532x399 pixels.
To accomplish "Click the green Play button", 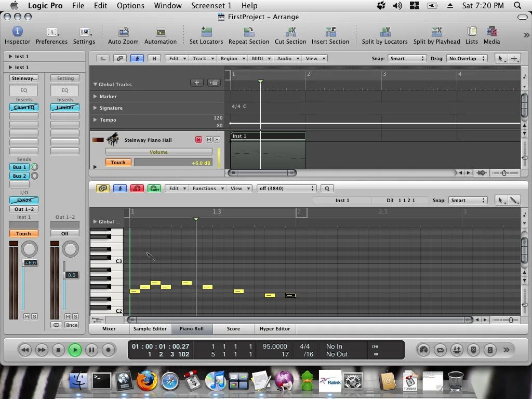I will tap(75, 350).
